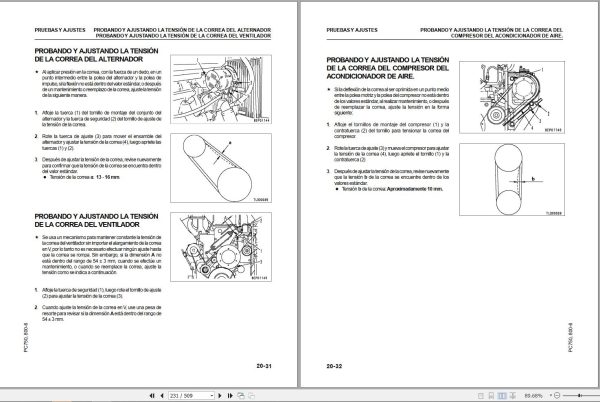
Task: Click 'Aproximadamente 10 mm' tension value
Action: 415,189
